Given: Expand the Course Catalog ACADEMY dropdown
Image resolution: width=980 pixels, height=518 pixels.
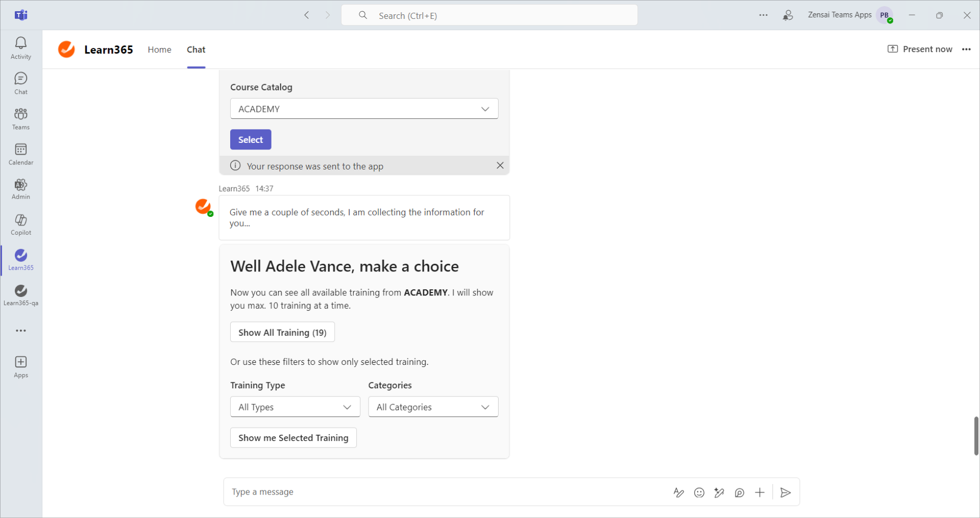Looking at the screenshot, I should click(364, 109).
